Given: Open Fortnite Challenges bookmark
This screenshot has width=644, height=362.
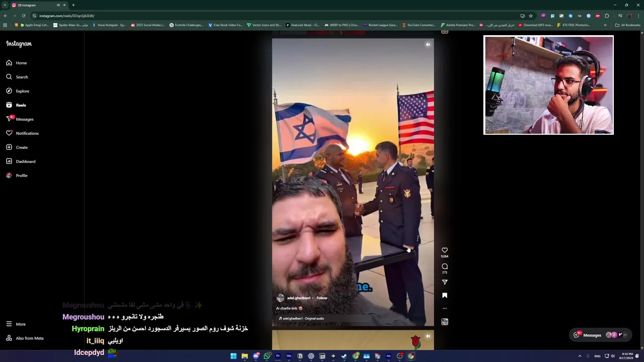Looking at the screenshot, I should (186, 25).
